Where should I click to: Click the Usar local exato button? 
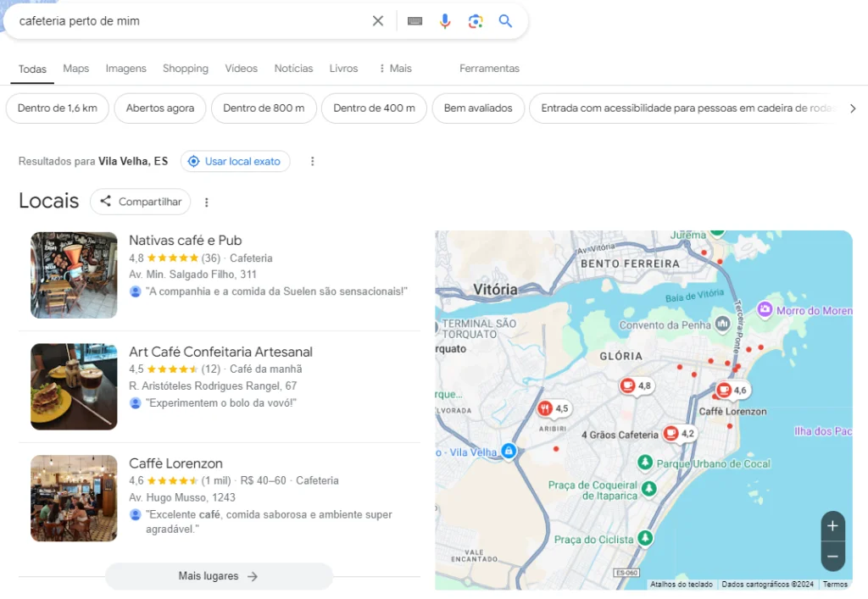click(x=236, y=161)
